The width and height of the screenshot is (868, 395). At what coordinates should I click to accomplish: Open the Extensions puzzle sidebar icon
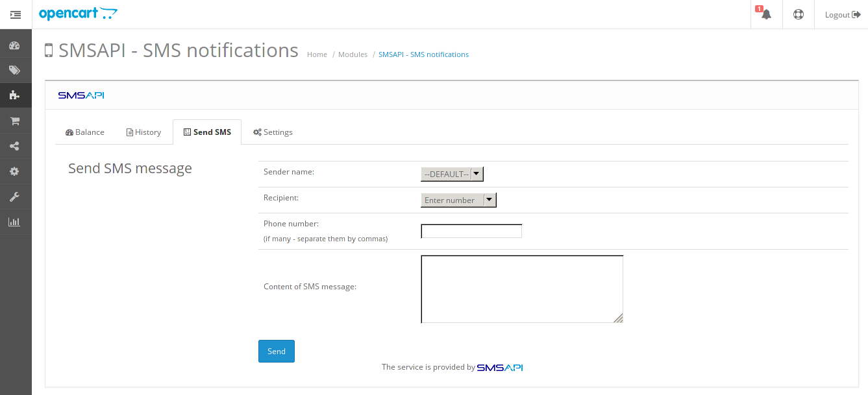pyautogui.click(x=14, y=95)
